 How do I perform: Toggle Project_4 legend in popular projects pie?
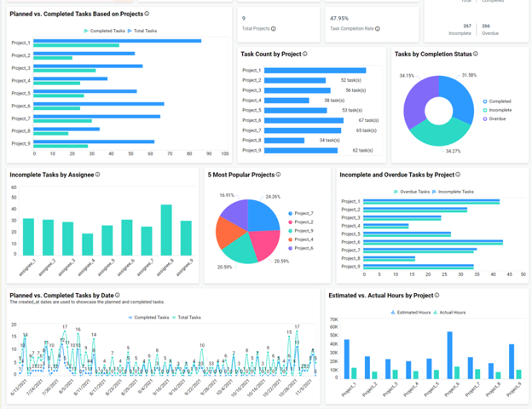coord(301,239)
